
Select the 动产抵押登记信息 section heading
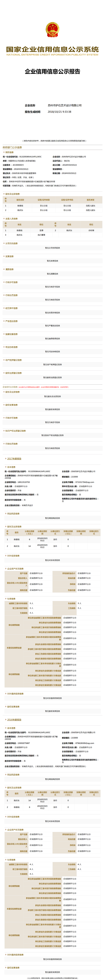pyautogui.click(x=13, y=360)
